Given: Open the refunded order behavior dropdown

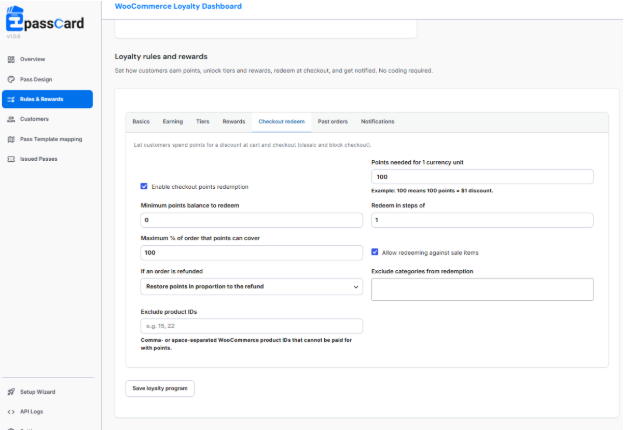Looking at the screenshot, I should click(252, 286).
